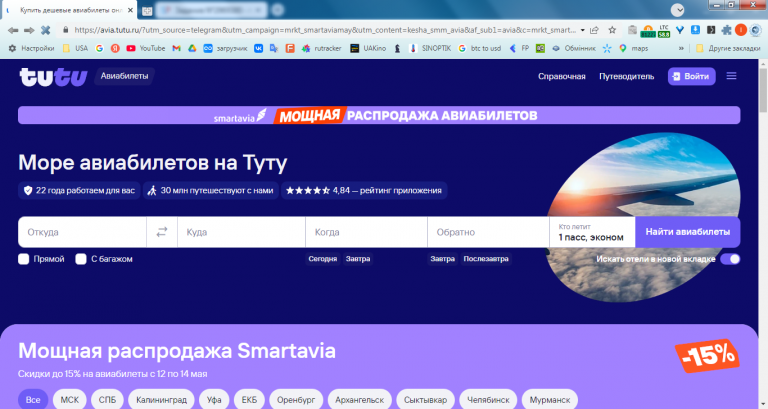Open Другие закладки folder
Screen dimensions: 768x409
coord(728,48)
